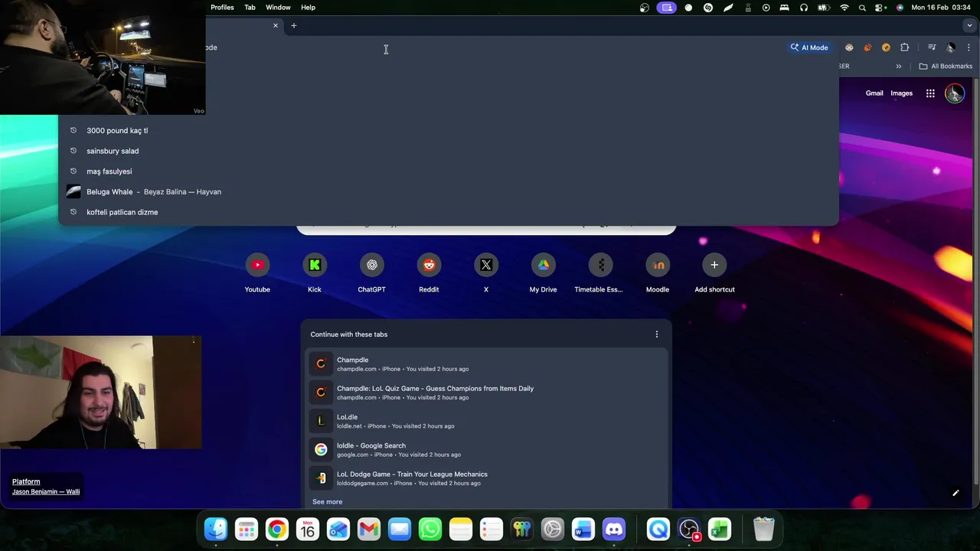Open the Tab menu
Image resolution: width=980 pixels, height=551 pixels.
(x=250, y=7)
